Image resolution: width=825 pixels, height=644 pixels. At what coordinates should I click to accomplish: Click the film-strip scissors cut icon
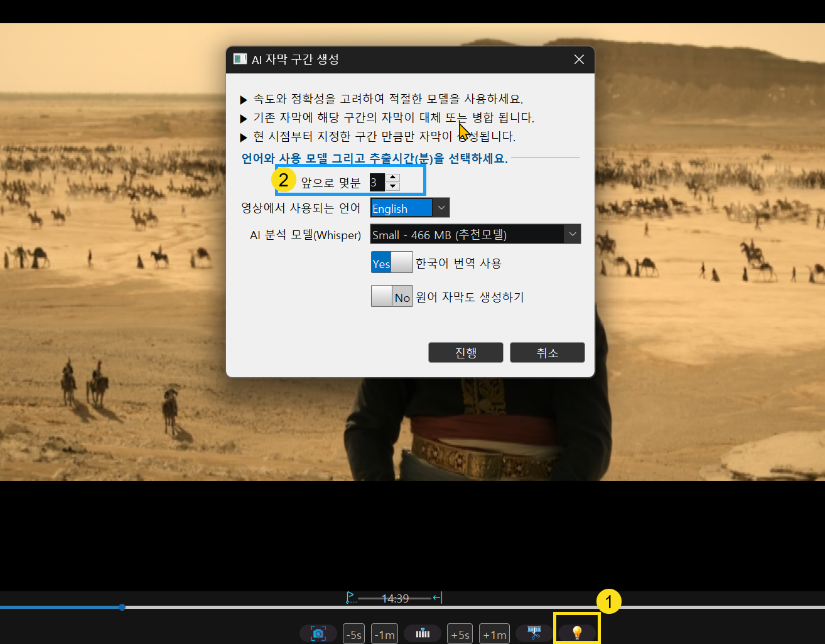pos(534,633)
